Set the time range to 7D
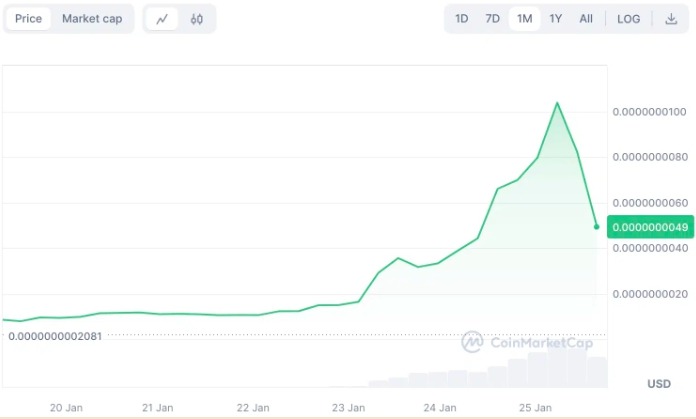 [493, 19]
